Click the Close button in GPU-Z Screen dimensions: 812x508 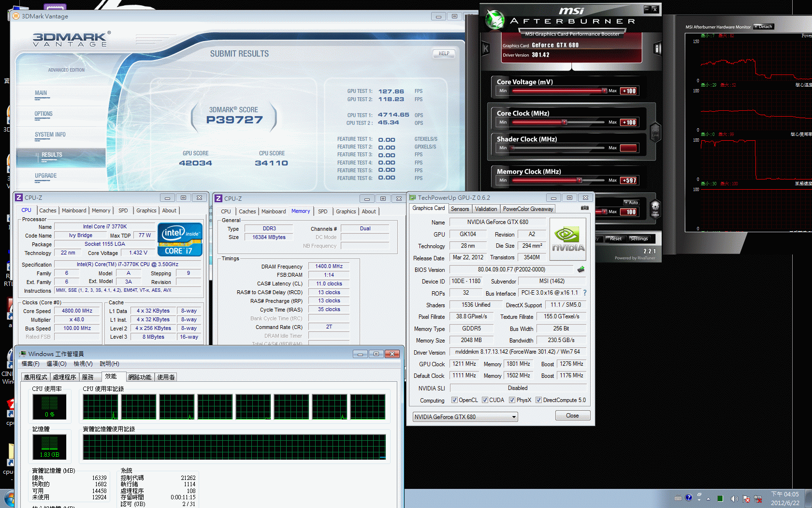pos(572,416)
